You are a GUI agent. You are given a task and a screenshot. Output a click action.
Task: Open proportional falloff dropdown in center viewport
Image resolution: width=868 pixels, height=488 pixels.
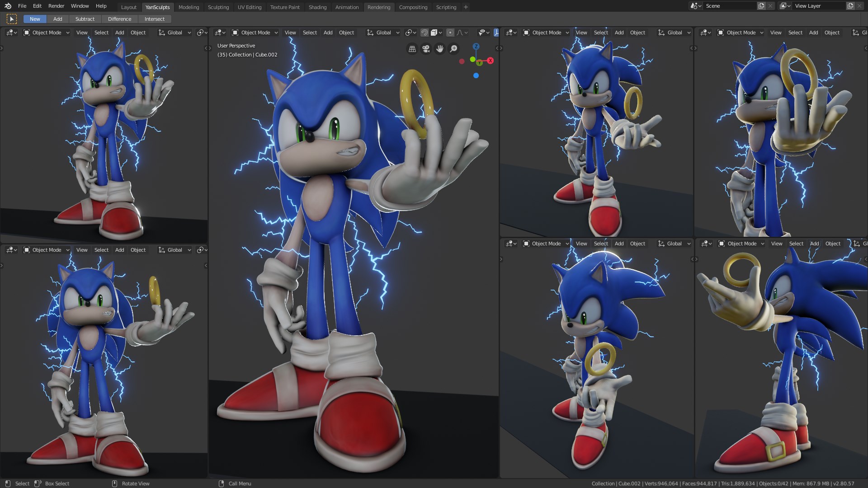click(x=462, y=33)
